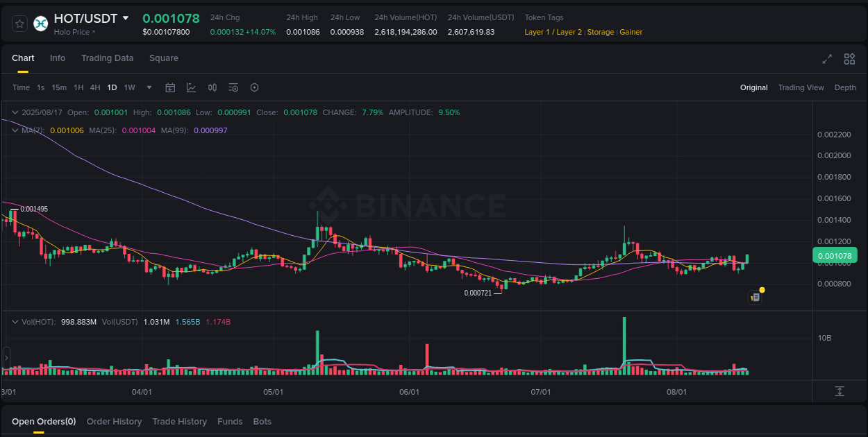Toggle the favorite star for HOT/USDT

pyautogui.click(x=19, y=23)
